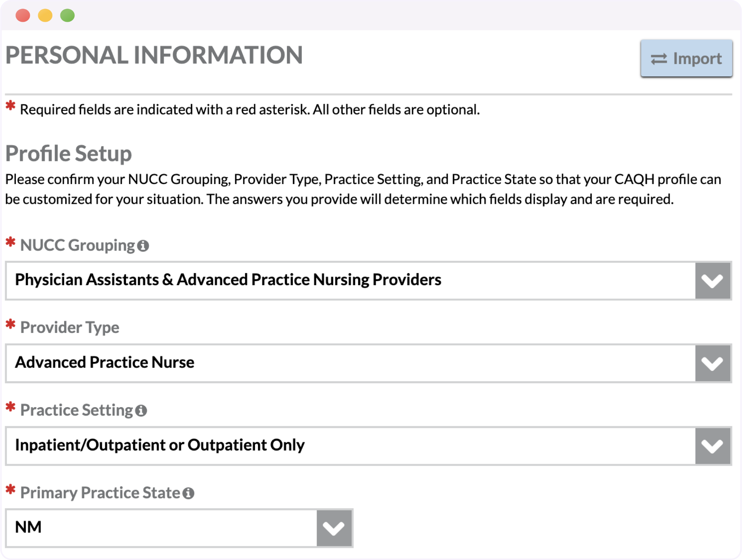Expand the NUCC Grouping dropdown arrow

click(x=712, y=281)
